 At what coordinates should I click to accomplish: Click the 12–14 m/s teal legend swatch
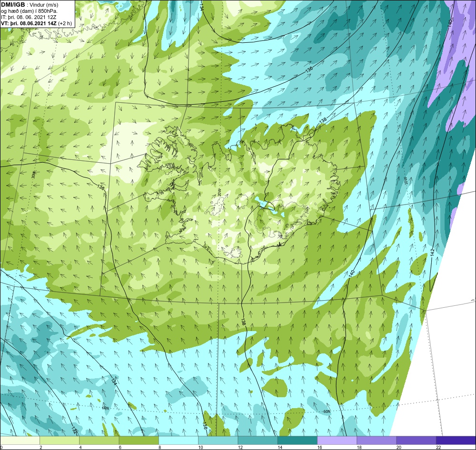(258, 440)
